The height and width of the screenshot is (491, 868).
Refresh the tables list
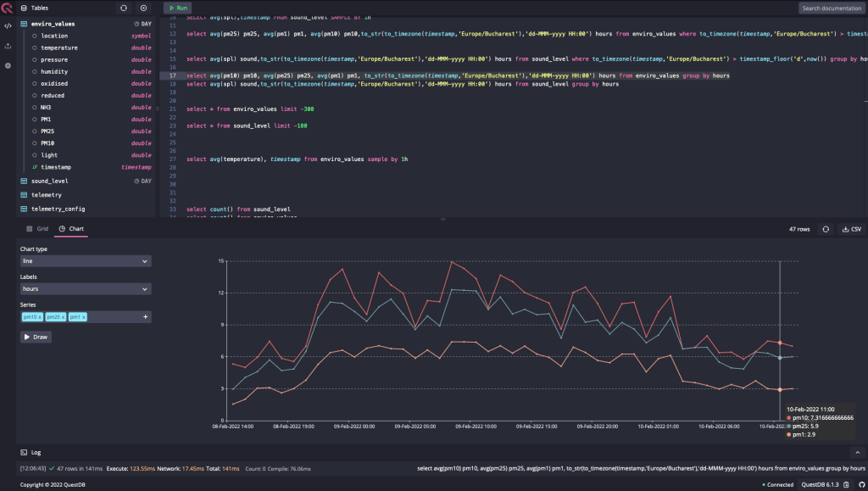[x=124, y=8]
